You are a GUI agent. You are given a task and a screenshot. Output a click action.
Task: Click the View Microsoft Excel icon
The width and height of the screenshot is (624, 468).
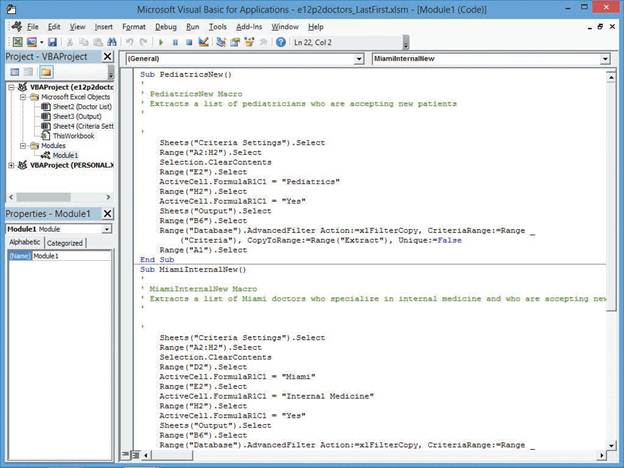point(16,42)
